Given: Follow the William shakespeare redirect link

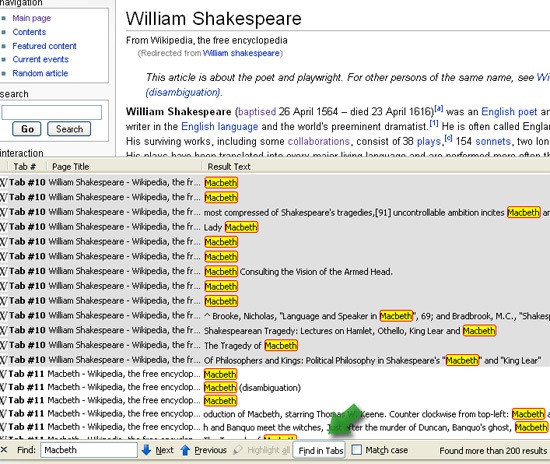Looking at the screenshot, I should (x=241, y=53).
